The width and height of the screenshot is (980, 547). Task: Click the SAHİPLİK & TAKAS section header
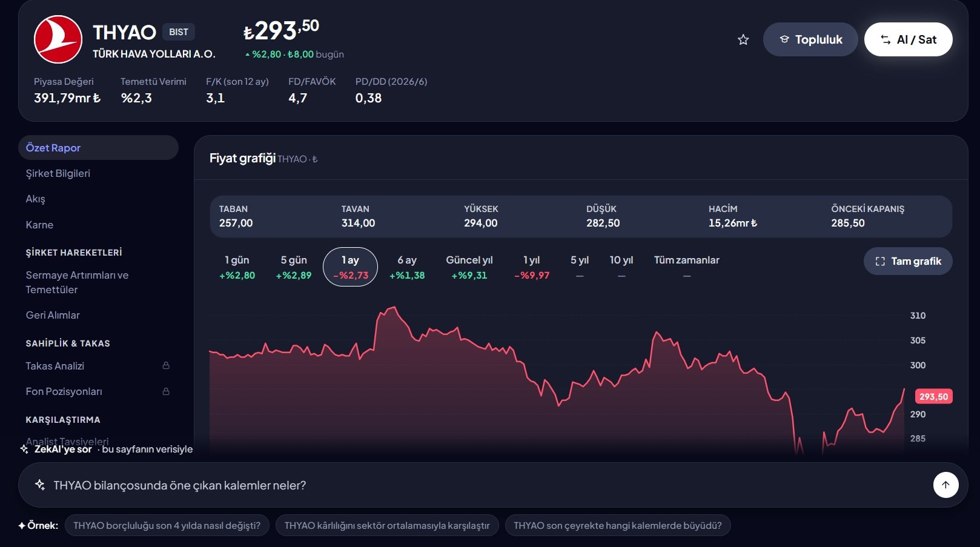68,343
